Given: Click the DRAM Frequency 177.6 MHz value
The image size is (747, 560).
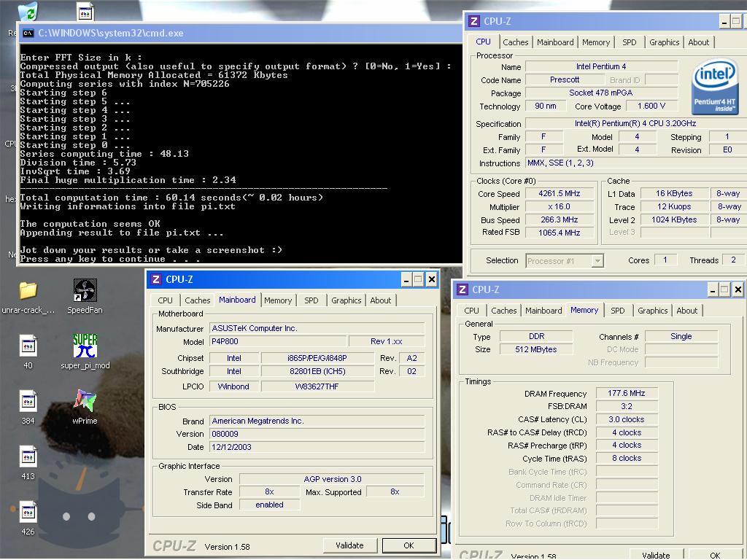Looking at the screenshot, I should [x=626, y=393].
